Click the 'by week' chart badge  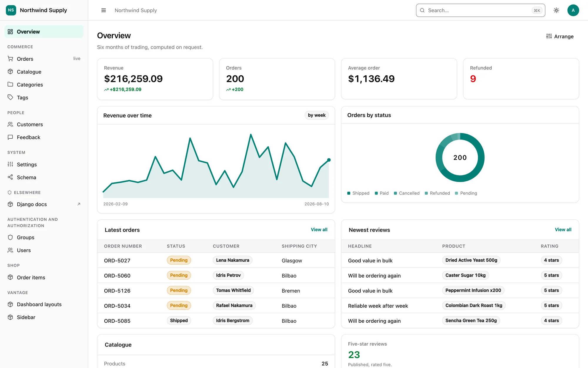coord(317,115)
